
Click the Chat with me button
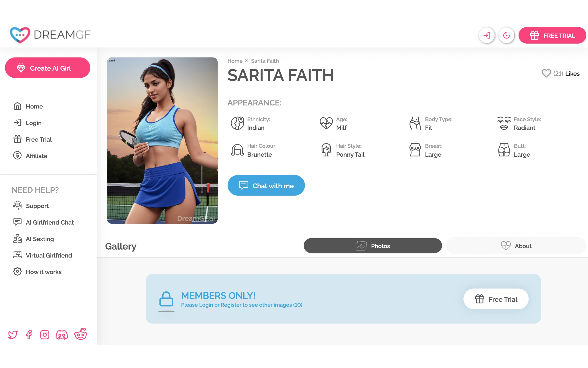[x=266, y=185]
